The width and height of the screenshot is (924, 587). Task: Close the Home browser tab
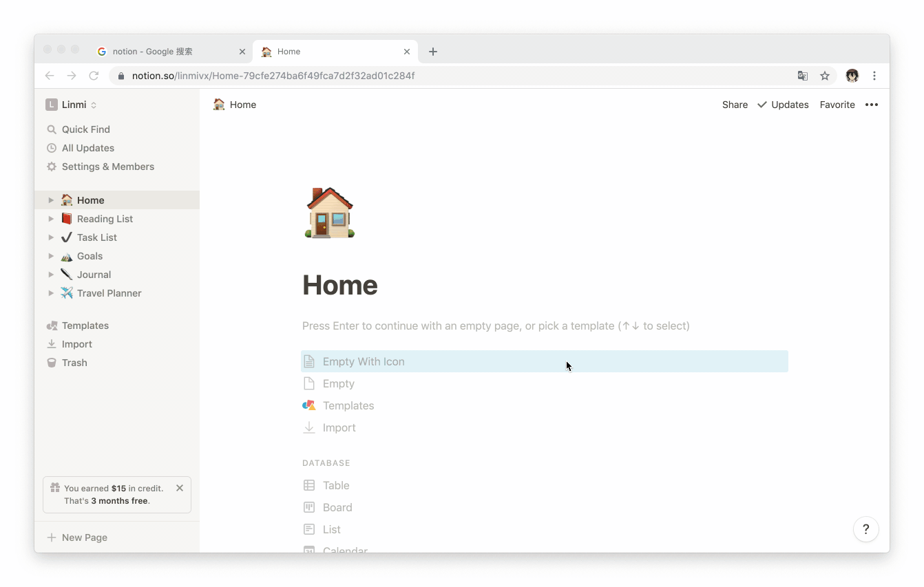tap(407, 52)
